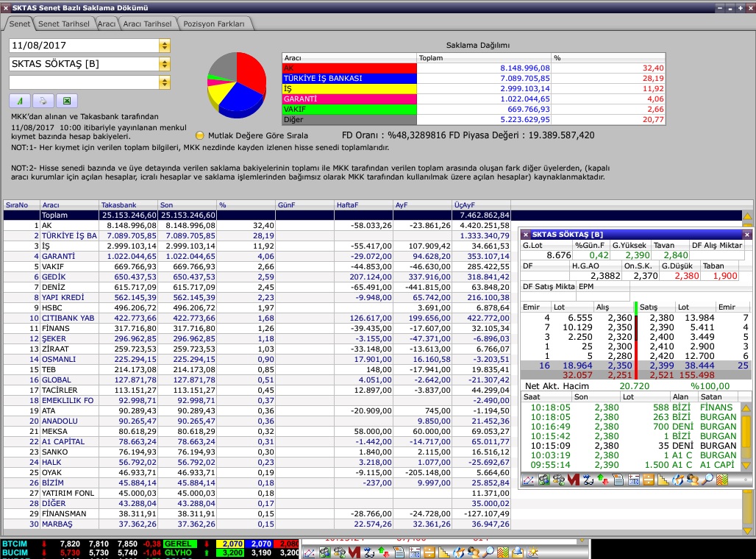Click two-person users icon in SKTAS SÖKTAŞ panel toolbar
This screenshot has height=559, width=756.
693,480
